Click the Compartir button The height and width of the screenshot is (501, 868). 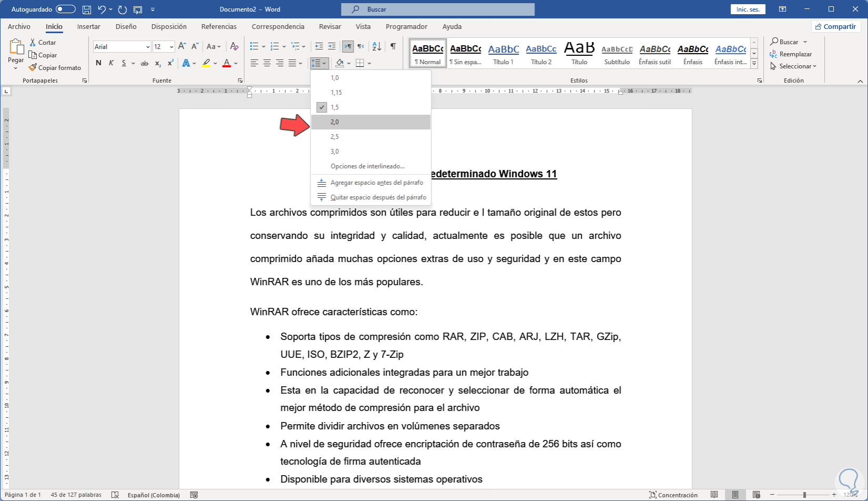coord(835,26)
